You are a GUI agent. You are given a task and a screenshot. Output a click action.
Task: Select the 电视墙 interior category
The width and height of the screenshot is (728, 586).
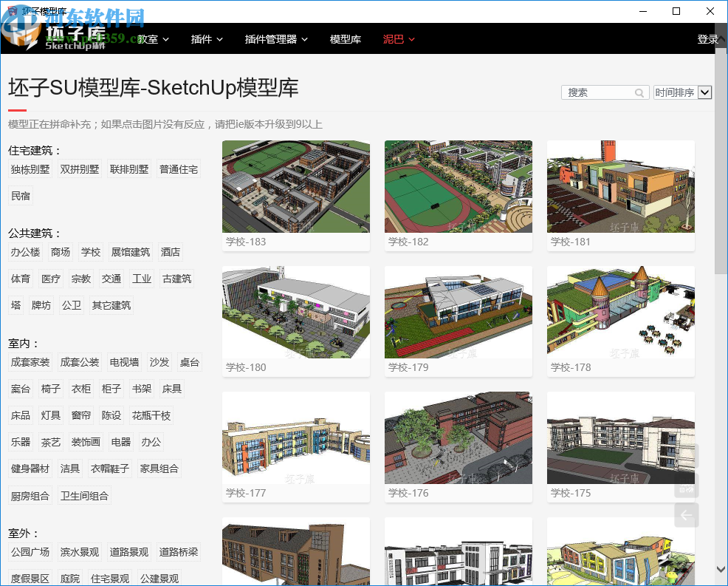pos(124,363)
